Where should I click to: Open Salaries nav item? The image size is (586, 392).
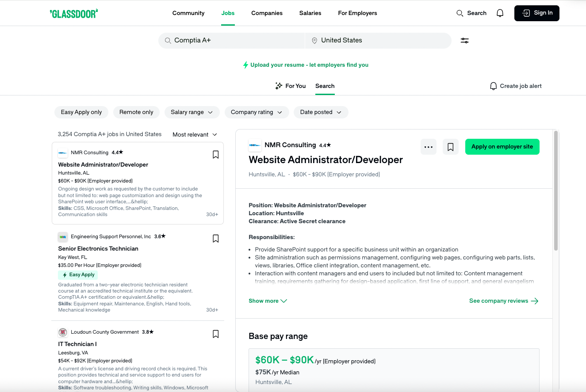(x=310, y=13)
